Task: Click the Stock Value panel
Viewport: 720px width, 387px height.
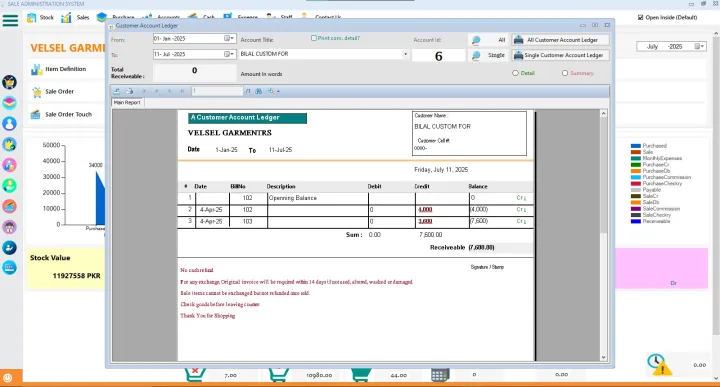Action: (66, 268)
